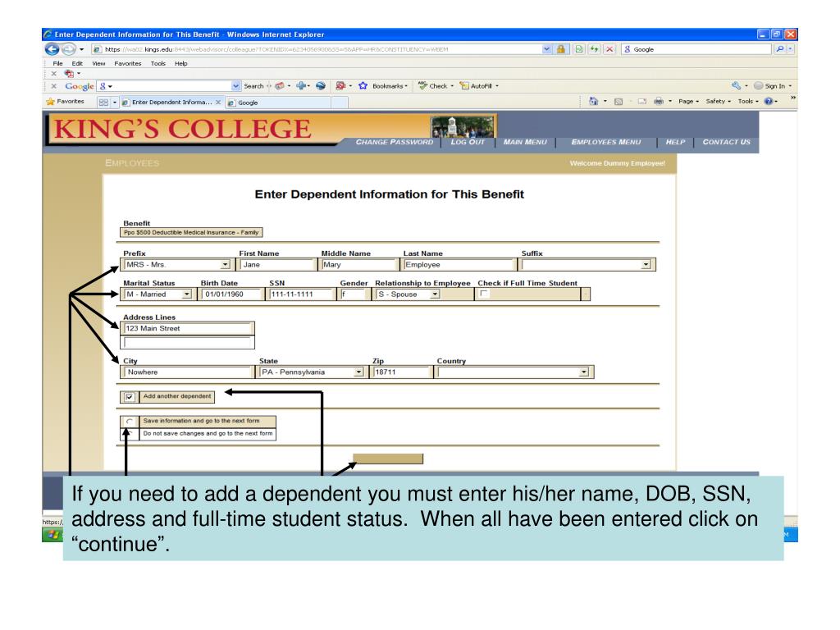Click the Windows Start button
The height and width of the screenshot is (630, 840).
[52, 534]
